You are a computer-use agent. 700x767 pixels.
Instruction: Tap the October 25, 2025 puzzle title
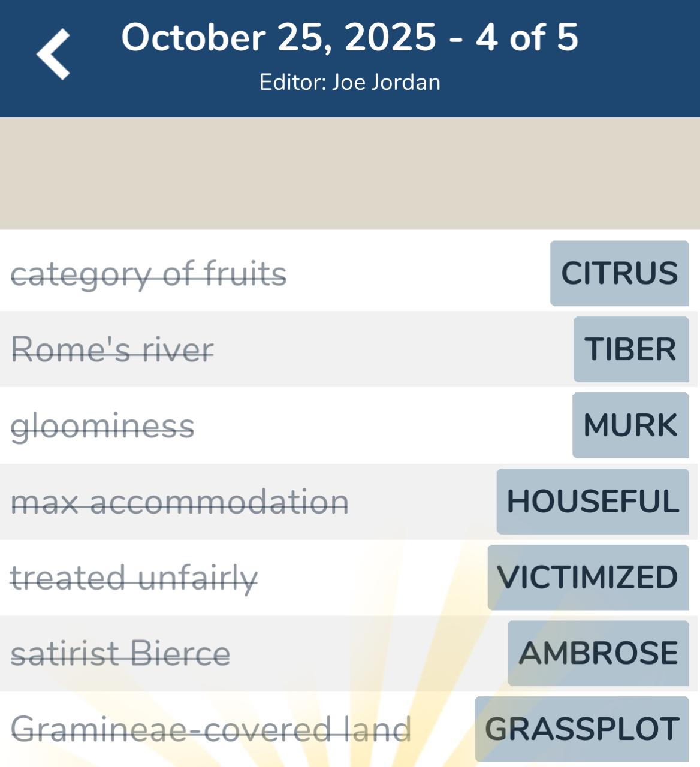(x=349, y=37)
